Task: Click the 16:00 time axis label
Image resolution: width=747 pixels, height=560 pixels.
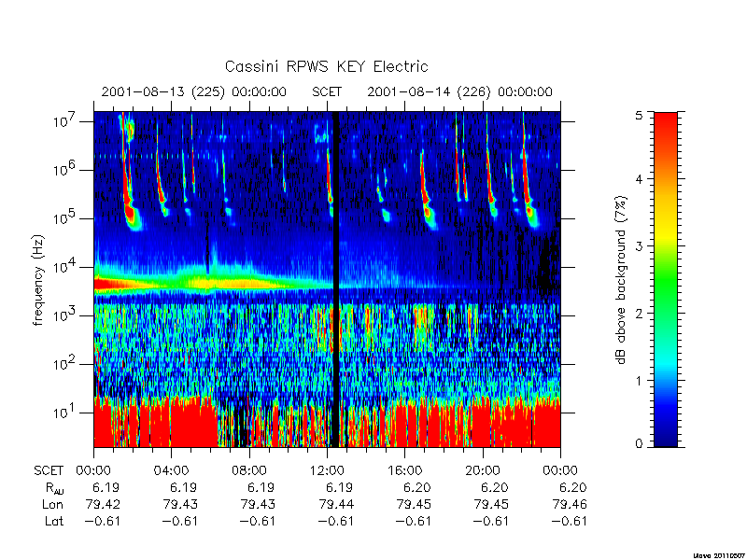Action: point(404,471)
